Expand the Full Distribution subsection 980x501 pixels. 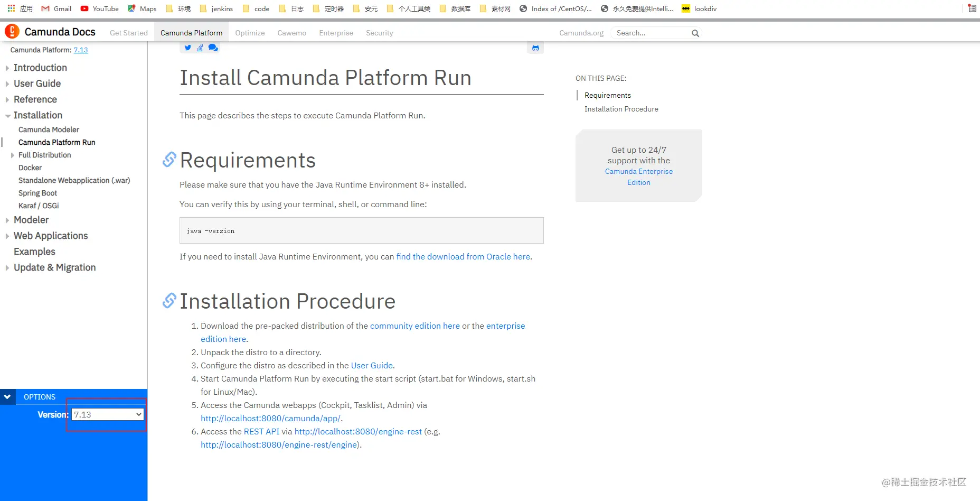(x=13, y=155)
